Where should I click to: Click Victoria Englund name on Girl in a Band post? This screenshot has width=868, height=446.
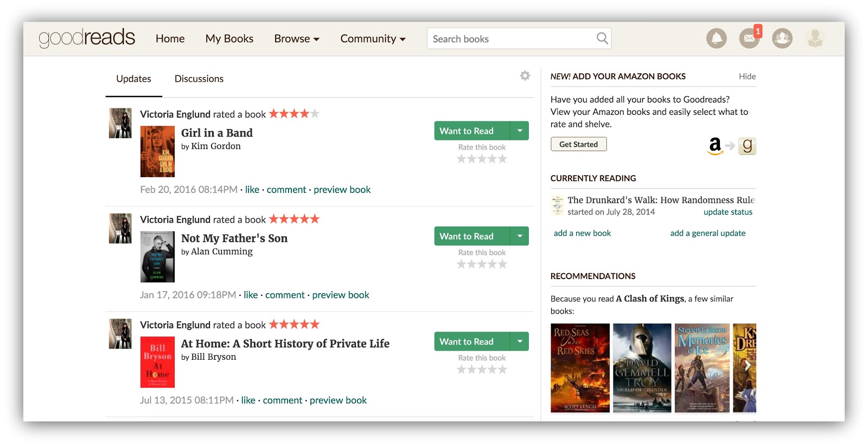tap(175, 114)
